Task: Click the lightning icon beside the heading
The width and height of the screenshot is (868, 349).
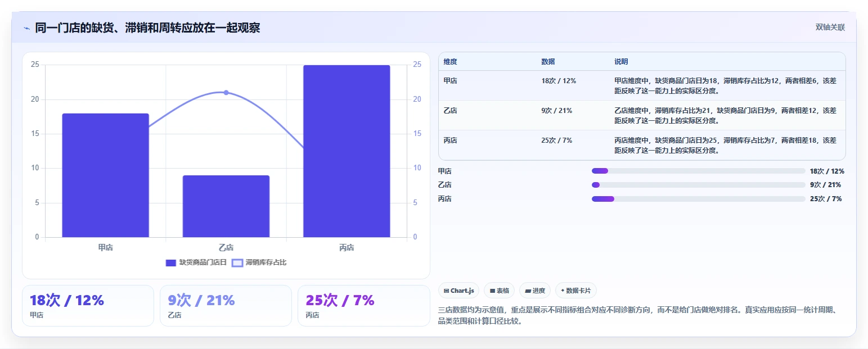Action: click(26, 28)
